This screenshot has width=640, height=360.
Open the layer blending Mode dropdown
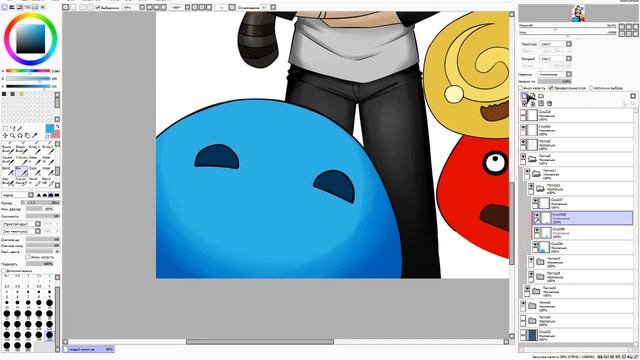554,74
